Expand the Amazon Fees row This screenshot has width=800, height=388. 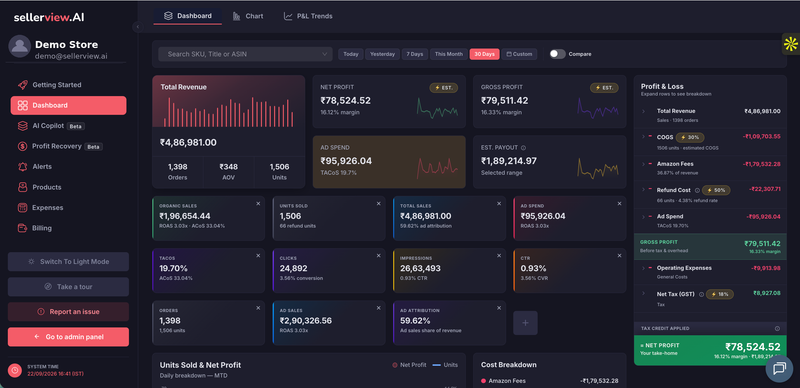pyautogui.click(x=643, y=164)
